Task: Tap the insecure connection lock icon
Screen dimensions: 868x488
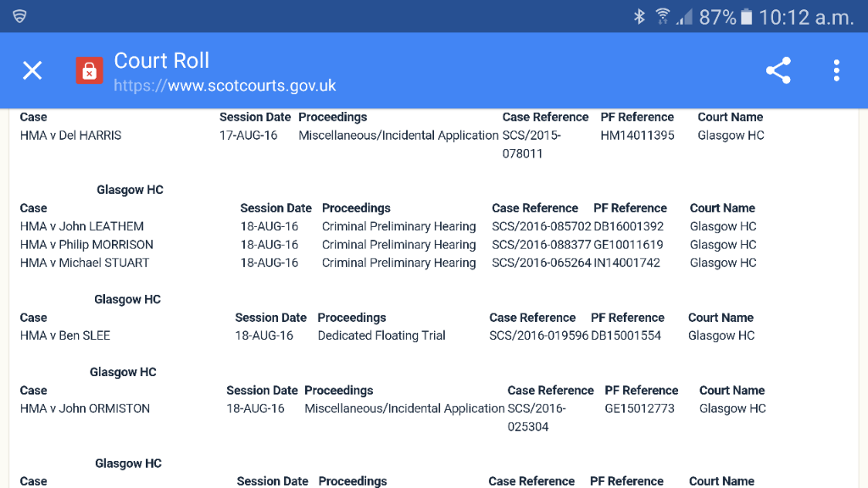Action: point(89,70)
